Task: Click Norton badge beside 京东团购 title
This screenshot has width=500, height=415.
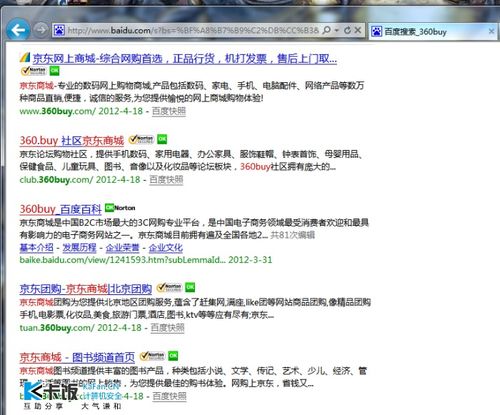Action: click(x=169, y=287)
